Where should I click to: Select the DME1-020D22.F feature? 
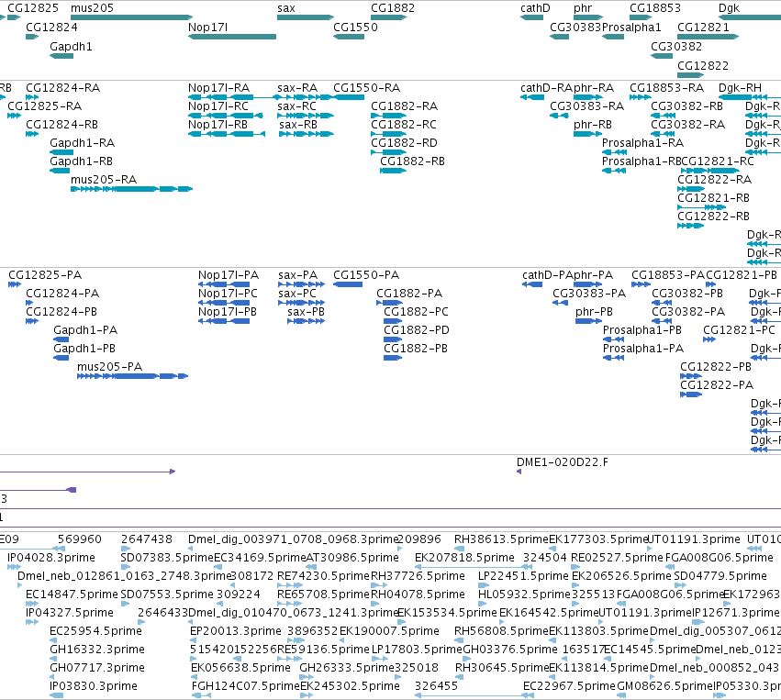pyautogui.click(x=563, y=462)
